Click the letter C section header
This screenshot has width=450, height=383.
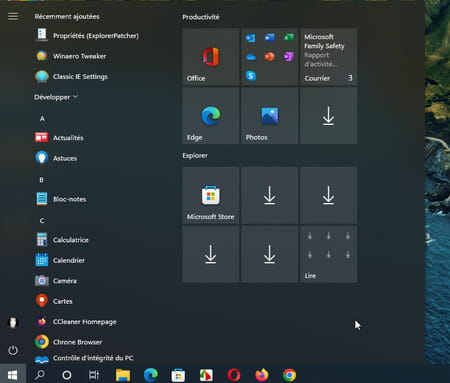[x=42, y=220]
